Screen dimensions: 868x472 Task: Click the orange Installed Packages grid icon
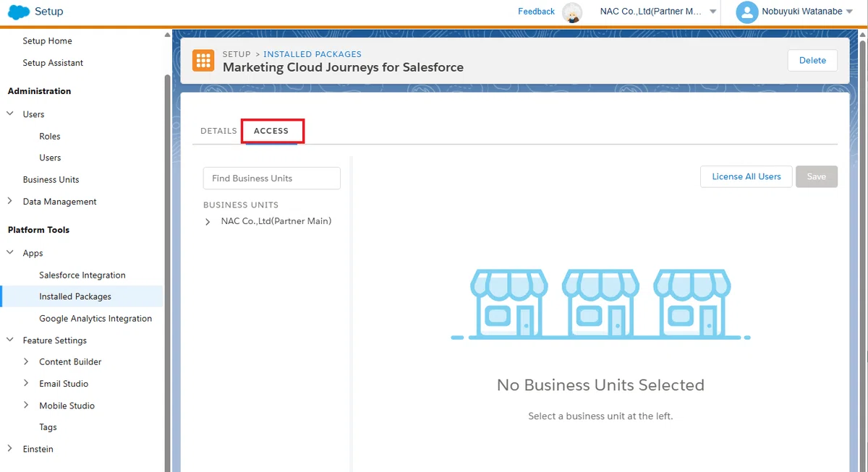point(203,61)
